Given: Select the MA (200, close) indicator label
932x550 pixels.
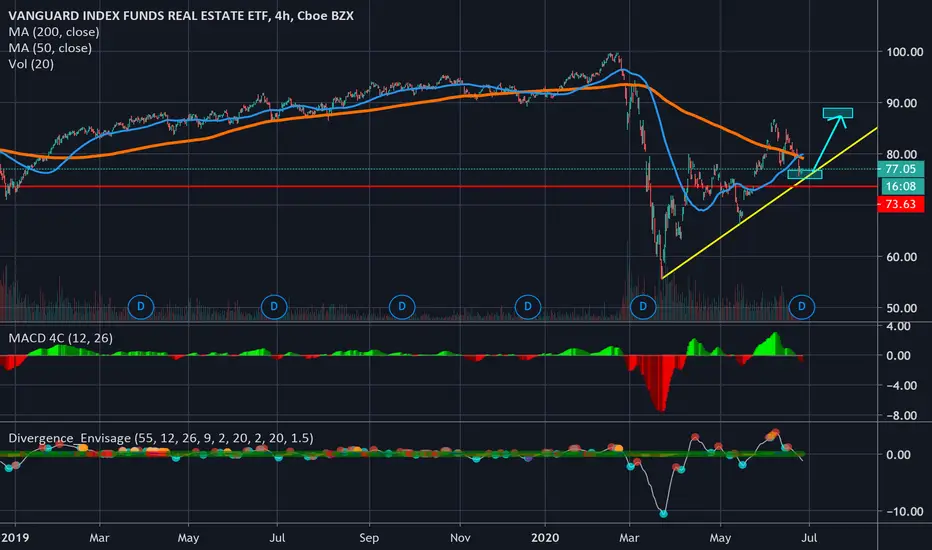Looking at the screenshot, I should coord(53,32).
